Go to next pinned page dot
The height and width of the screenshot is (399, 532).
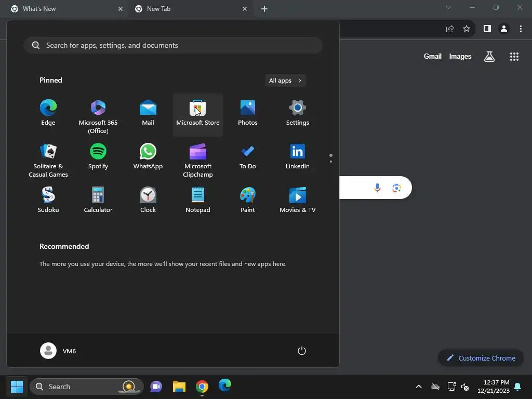[x=331, y=162]
